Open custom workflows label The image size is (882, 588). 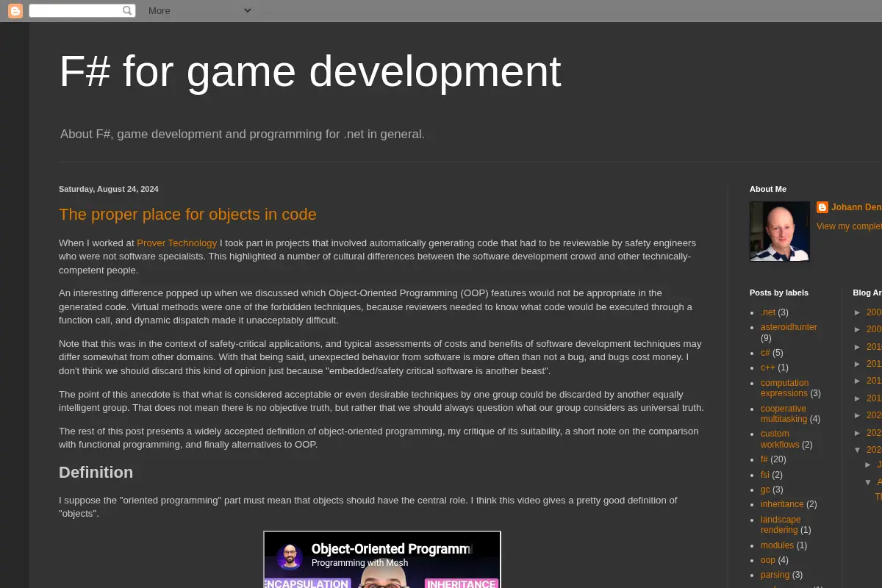[x=780, y=440]
